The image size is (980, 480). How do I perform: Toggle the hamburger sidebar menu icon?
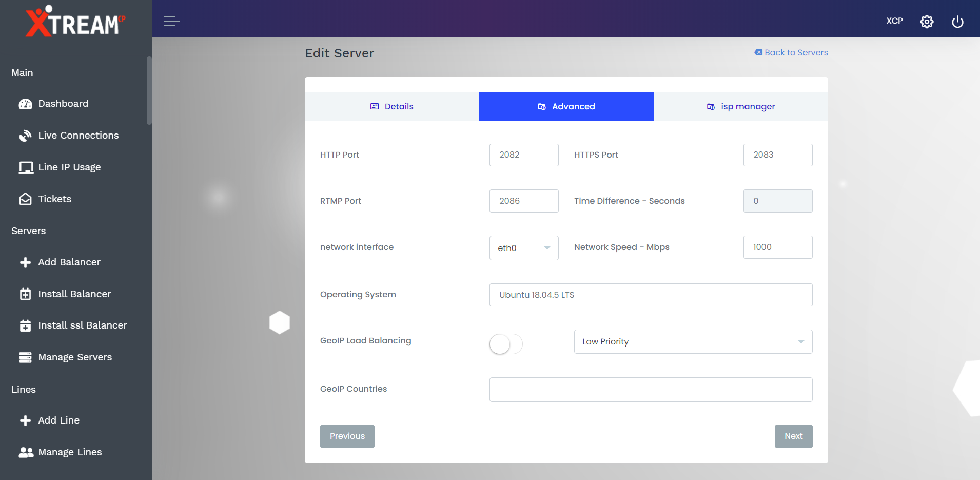(x=171, y=21)
